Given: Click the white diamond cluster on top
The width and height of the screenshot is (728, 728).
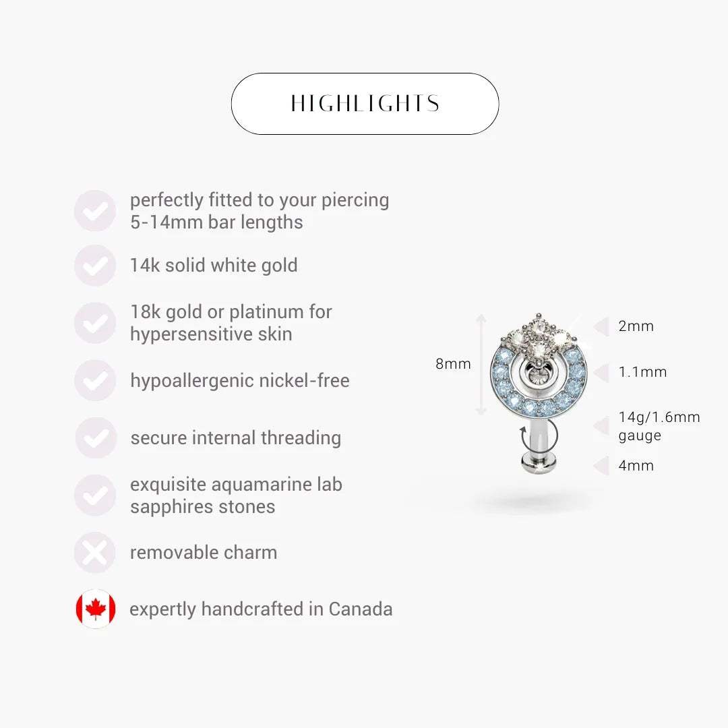Looking at the screenshot, I should (x=539, y=337).
